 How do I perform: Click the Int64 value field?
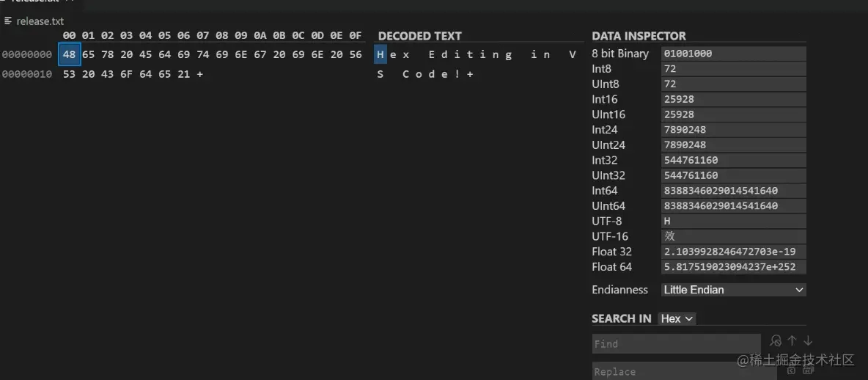click(x=734, y=191)
